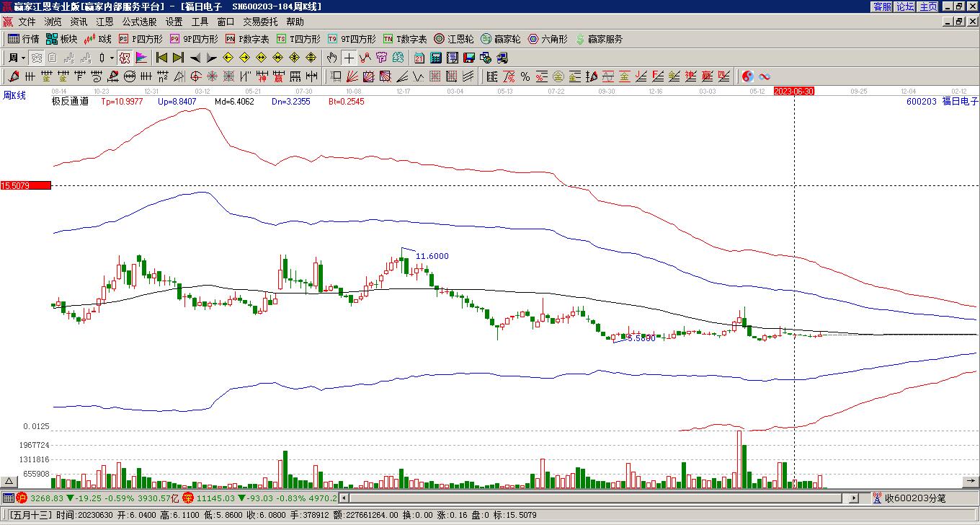The height and width of the screenshot is (525, 980).
Task: Open the 板块 sector view
Action: [x=62, y=39]
